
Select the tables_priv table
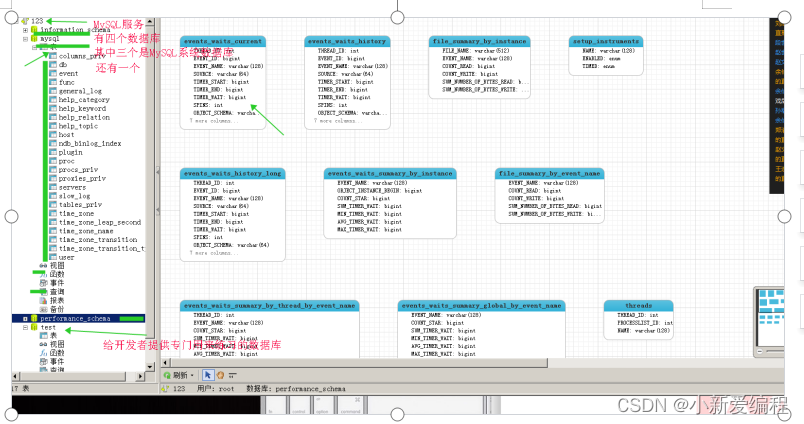click(80, 205)
